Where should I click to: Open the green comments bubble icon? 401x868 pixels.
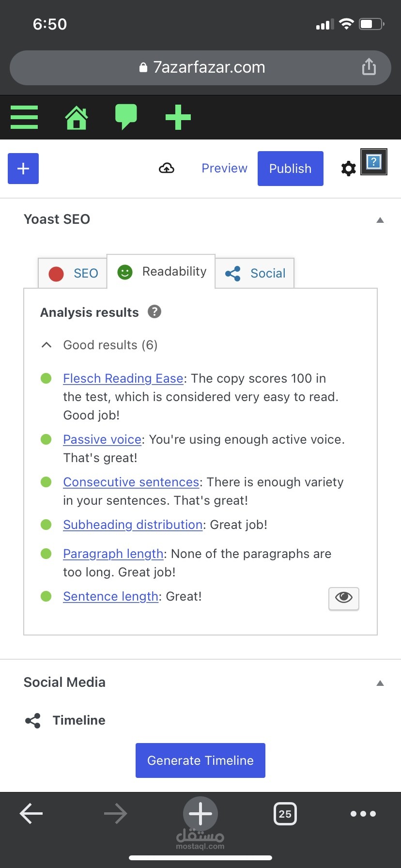(x=126, y=117)
